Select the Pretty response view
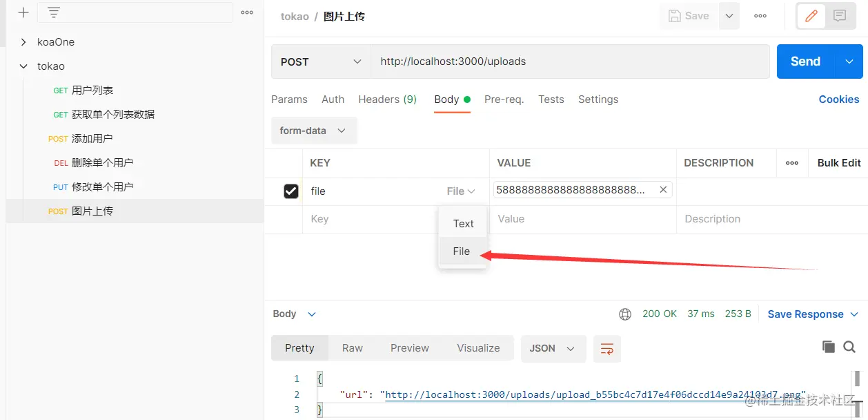This screenshot has height=420, width=868. pos(299,348)
